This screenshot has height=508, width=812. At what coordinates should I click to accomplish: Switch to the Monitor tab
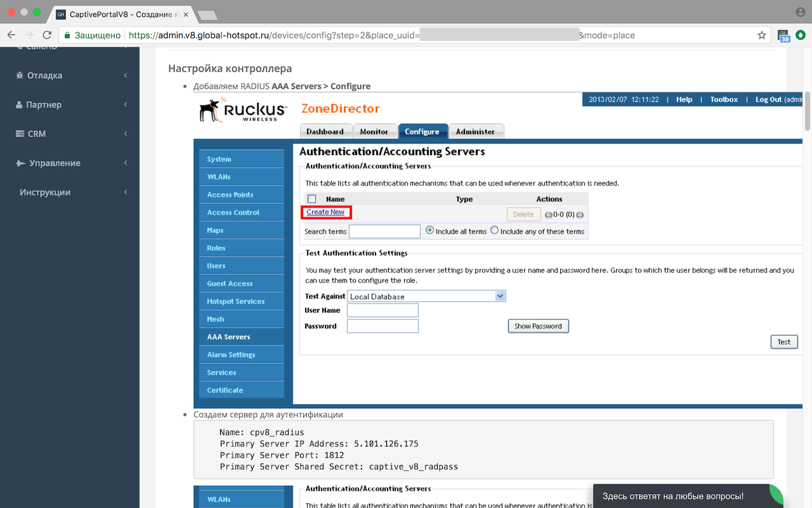(x=375, y=131)
